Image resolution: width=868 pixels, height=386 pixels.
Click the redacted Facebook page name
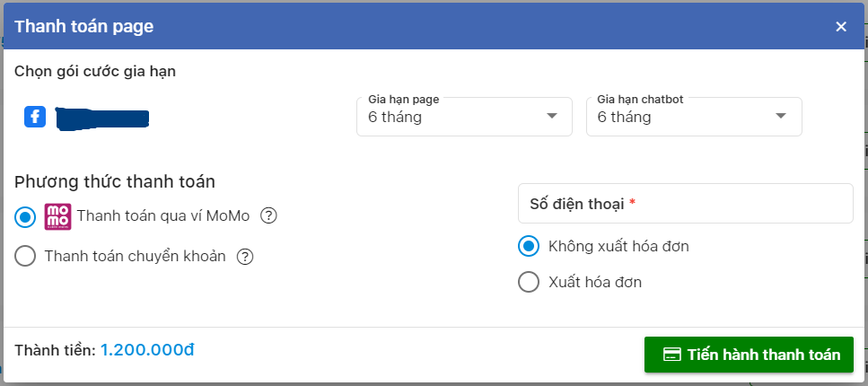click(x=101, y=118)
